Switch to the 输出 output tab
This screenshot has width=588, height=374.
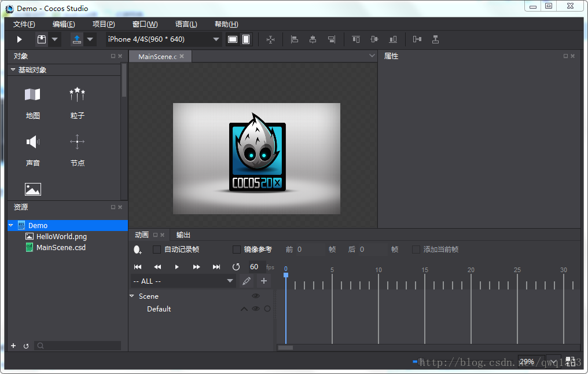pos(183,235)
